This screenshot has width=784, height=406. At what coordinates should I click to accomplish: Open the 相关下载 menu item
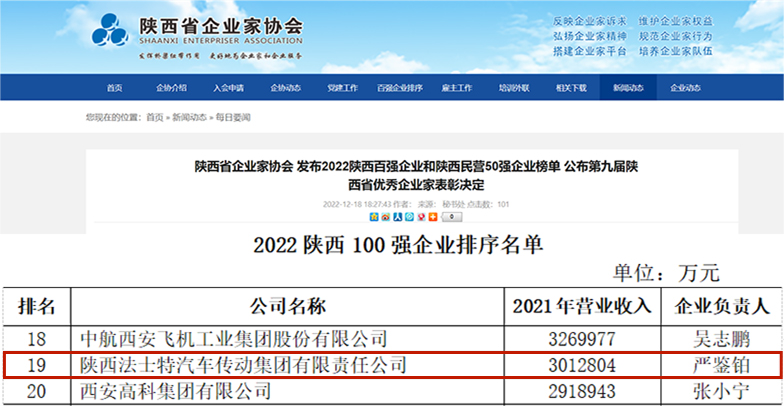coord(571,88)
